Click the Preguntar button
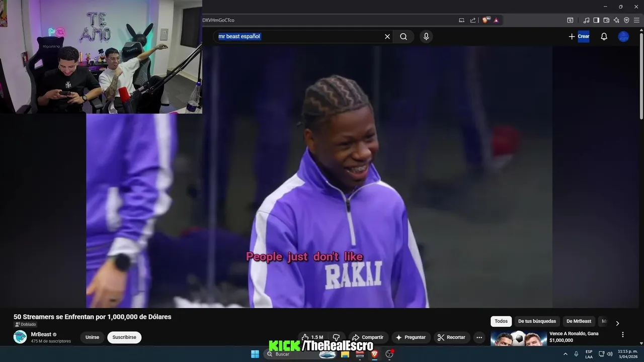Viewport: 644px width, 362px height. 411,337
